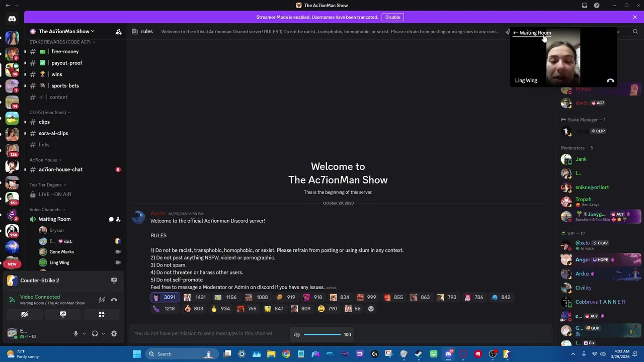This screenshot has height=362, width=644.
Task: Show hidden icons in system tray
Action: point(573,354)
